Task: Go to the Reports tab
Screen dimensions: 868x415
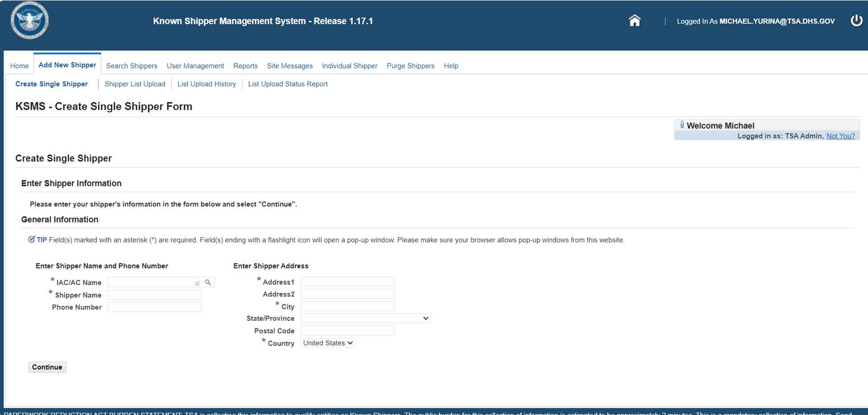Action: point(246,66)
